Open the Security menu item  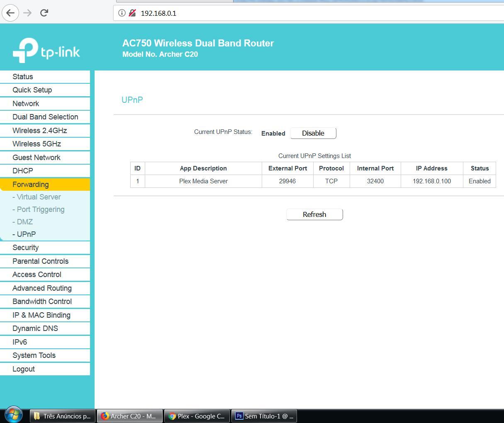tap(45, 248)
